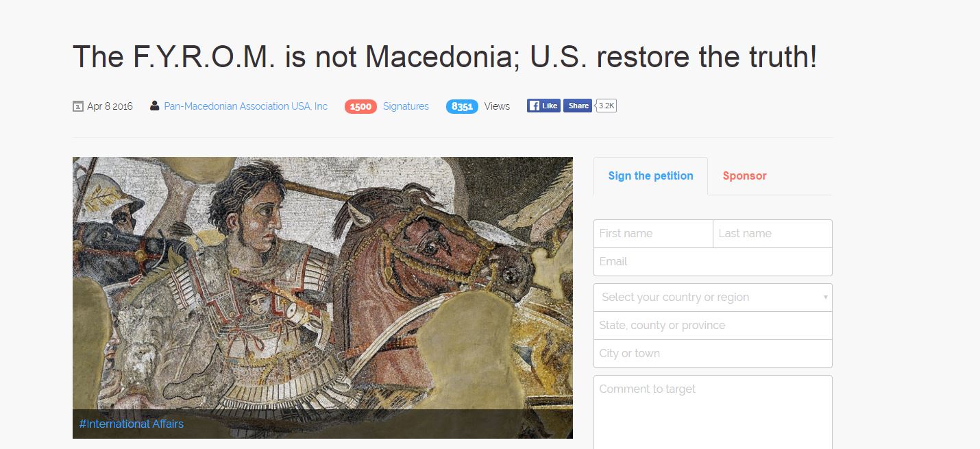Click the dropdown arrow of country selector

click(825, 298)
